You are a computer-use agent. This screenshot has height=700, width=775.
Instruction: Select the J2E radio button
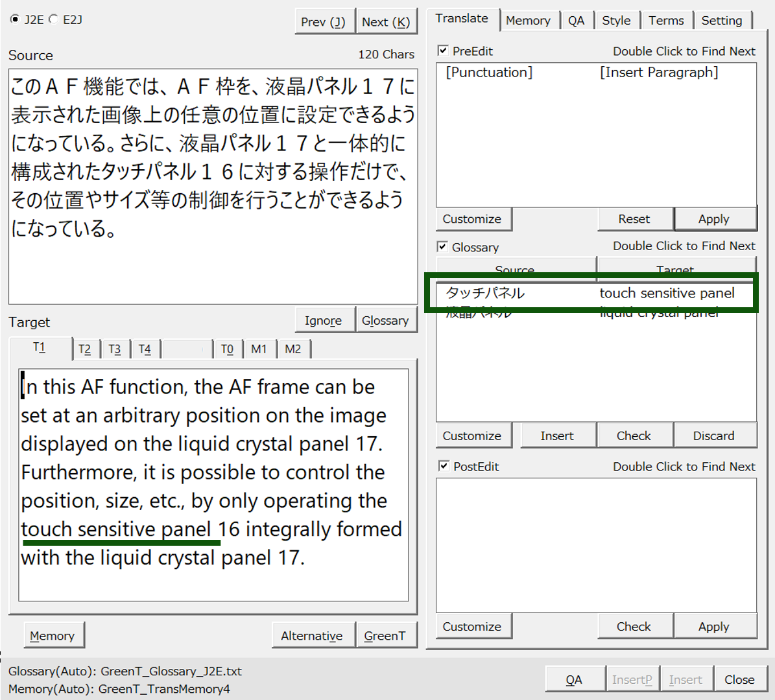[x=15, y=19]
